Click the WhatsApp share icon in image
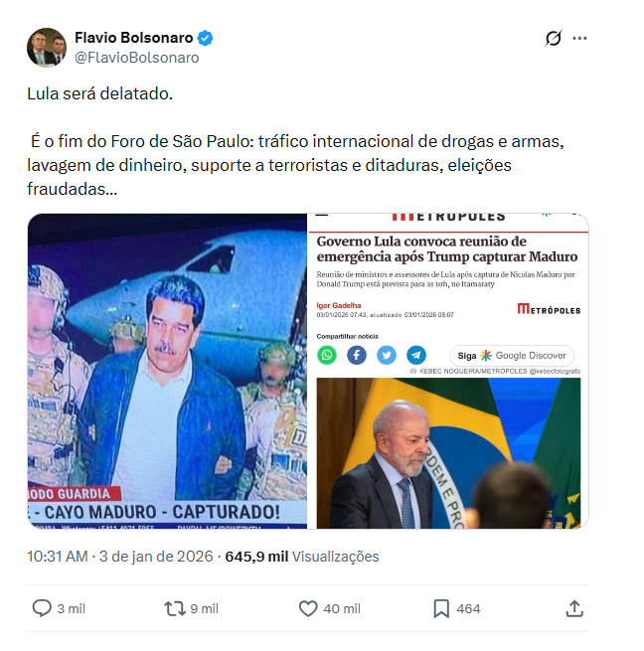The width and height of the screenshot is (644, 651). tap(327, 355)
